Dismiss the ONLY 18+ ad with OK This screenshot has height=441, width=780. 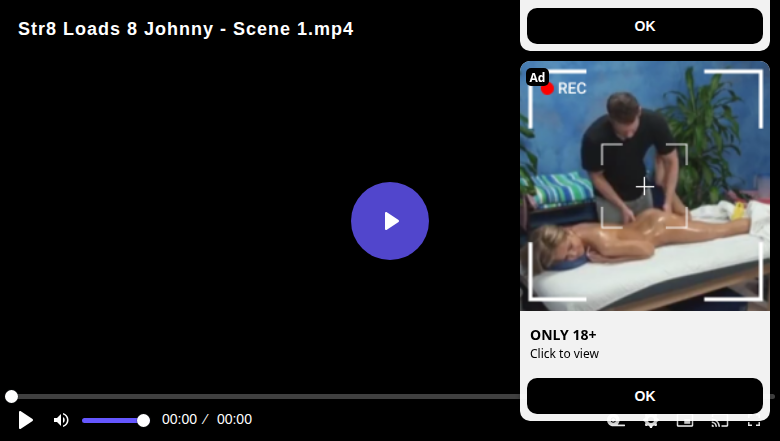pyautogui.click(x=645, y=396)
